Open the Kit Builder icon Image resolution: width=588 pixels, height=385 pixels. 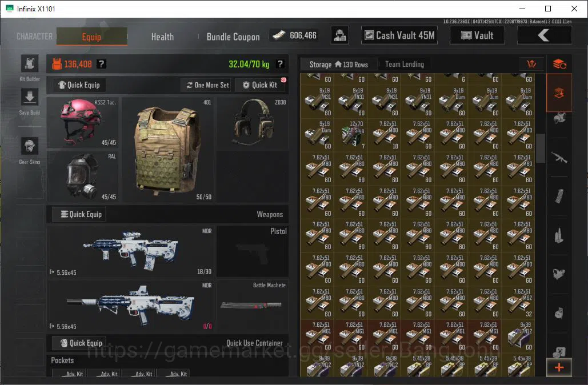tap(30, 63)
